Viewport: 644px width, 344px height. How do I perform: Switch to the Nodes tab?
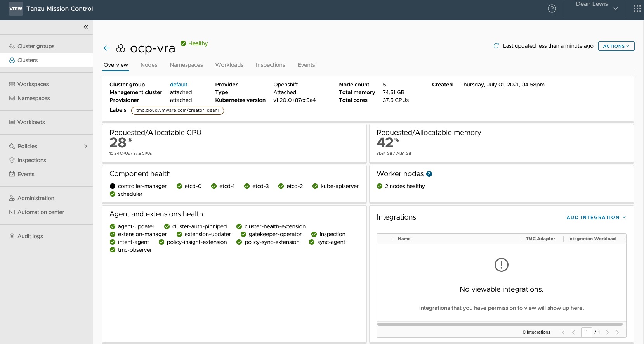(x=149, y=65)
